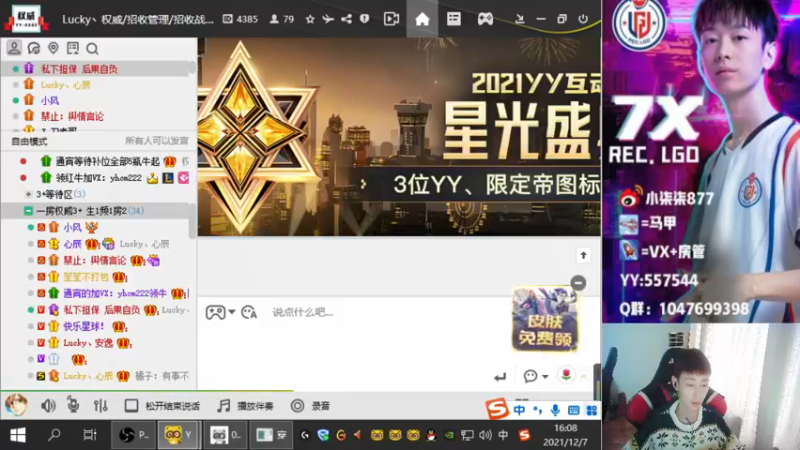
Task: Select the user 小风 in the room list
Action: pos(72,228)
